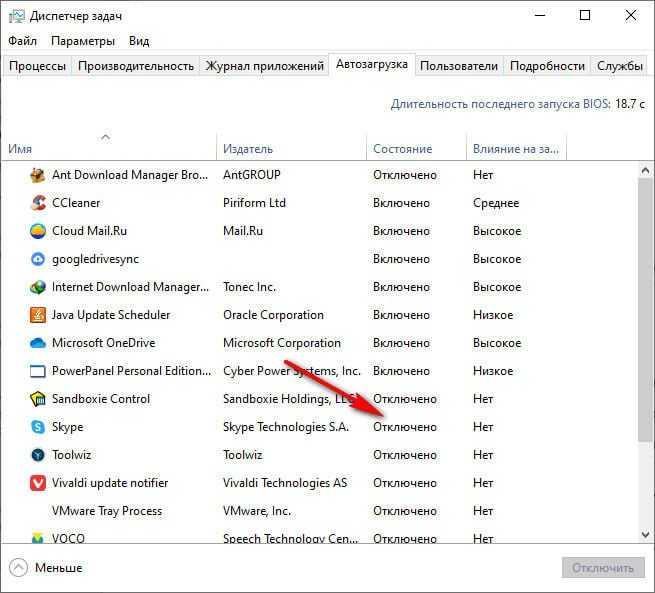655x593 pixels.
Task: Open the Вид menu
Action: (139, 41)
